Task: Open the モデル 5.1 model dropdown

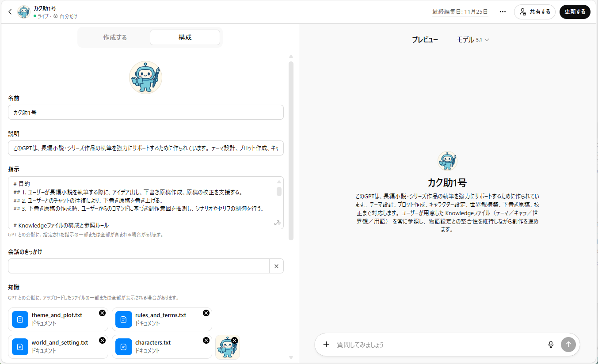Action: pyautogui.click(x=473, y=40)
